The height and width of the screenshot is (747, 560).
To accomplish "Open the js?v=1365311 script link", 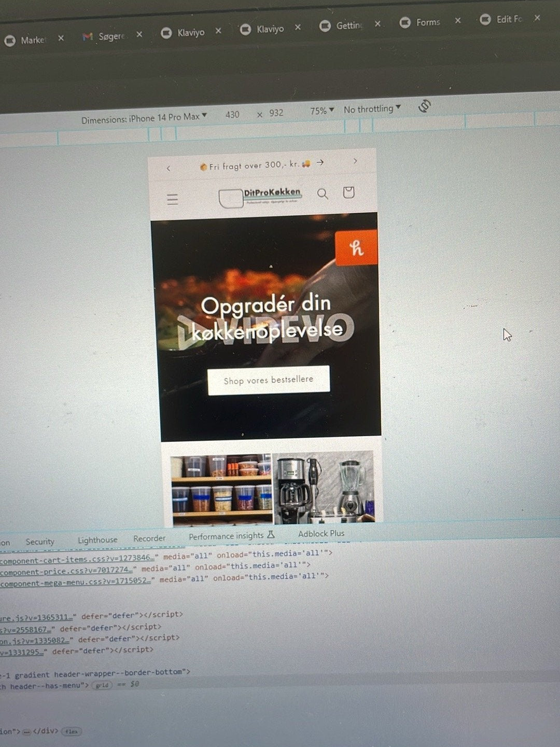I will pos(36,617).
